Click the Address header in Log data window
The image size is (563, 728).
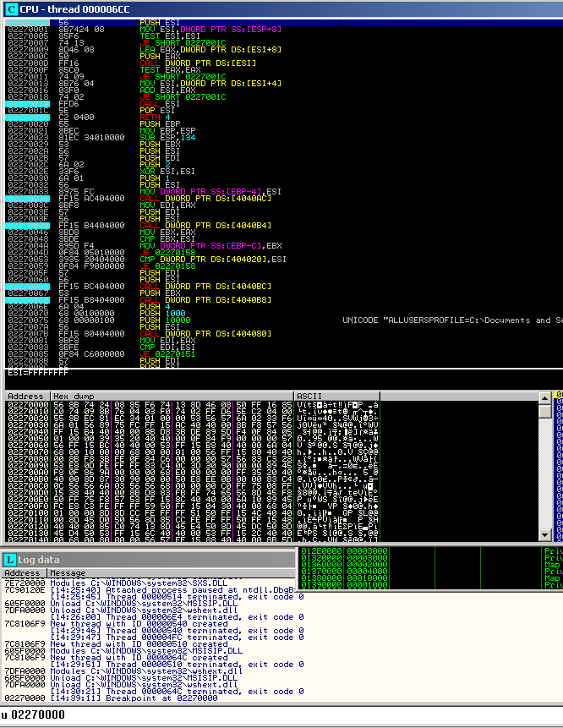[x=24, y=572]
